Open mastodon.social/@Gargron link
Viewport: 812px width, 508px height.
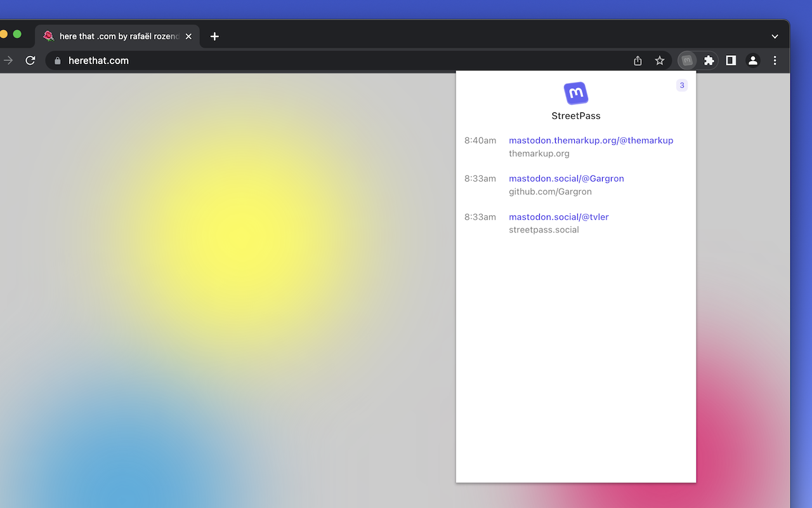pyautogui.click(x=566, y=178)
